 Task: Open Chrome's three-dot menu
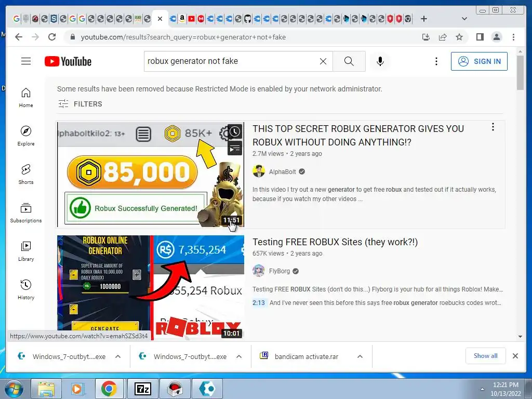pyautogui.click(x=513, y=37)
